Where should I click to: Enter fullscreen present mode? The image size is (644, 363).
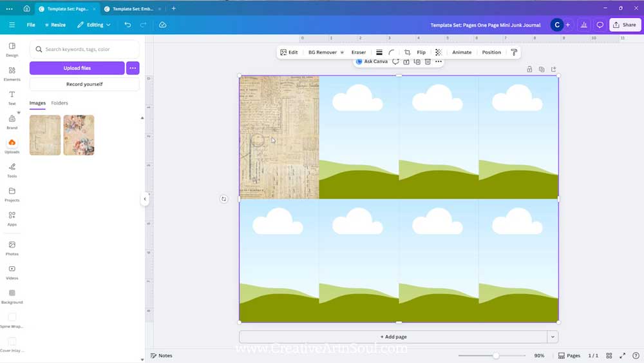click(622, 355)
